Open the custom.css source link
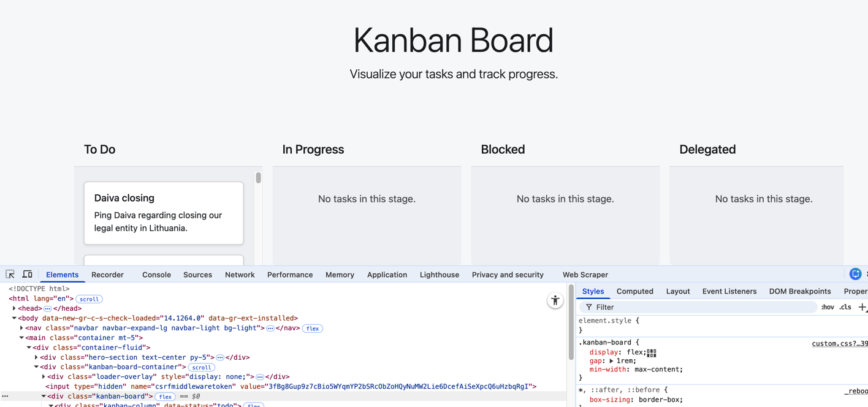 pyautogui.click(x=839, y=343)
